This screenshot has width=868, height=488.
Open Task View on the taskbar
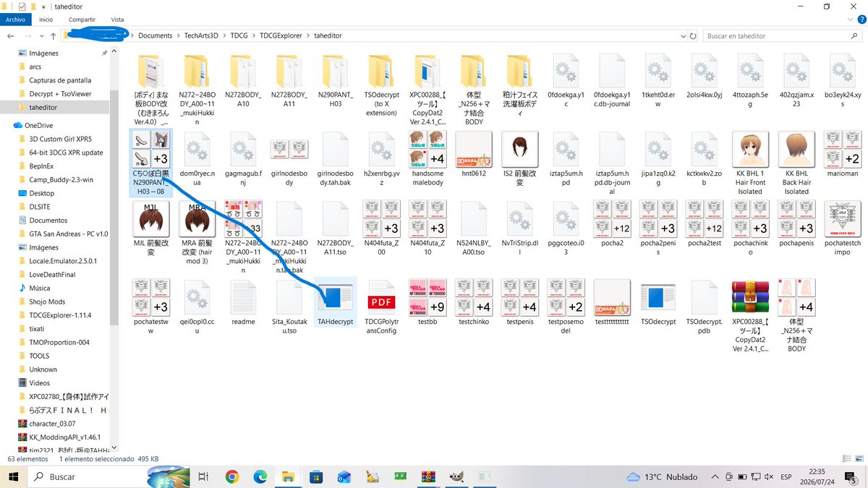pos(203,476)
